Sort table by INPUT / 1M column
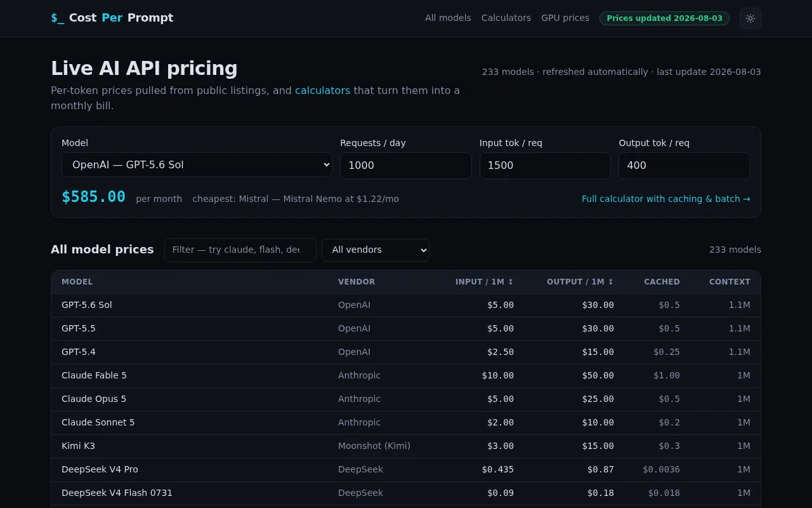 point(485,281)
